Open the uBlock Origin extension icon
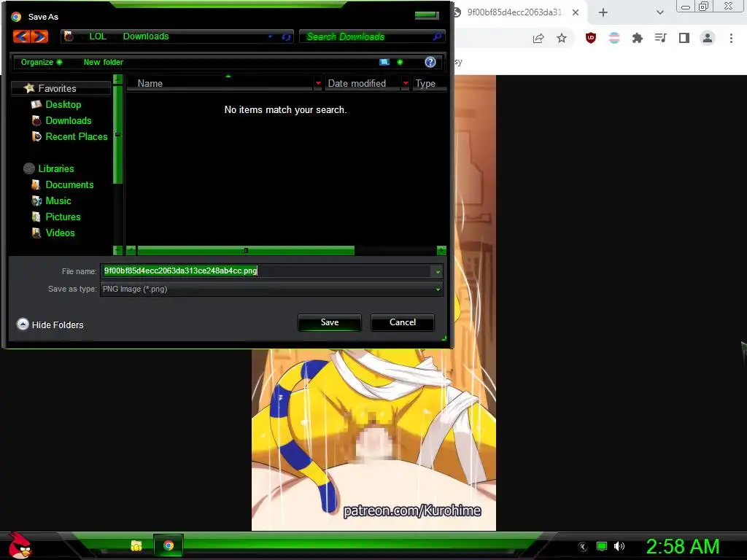Image resolution: width=747 pixels, height=560 pixels. point(591,38)
